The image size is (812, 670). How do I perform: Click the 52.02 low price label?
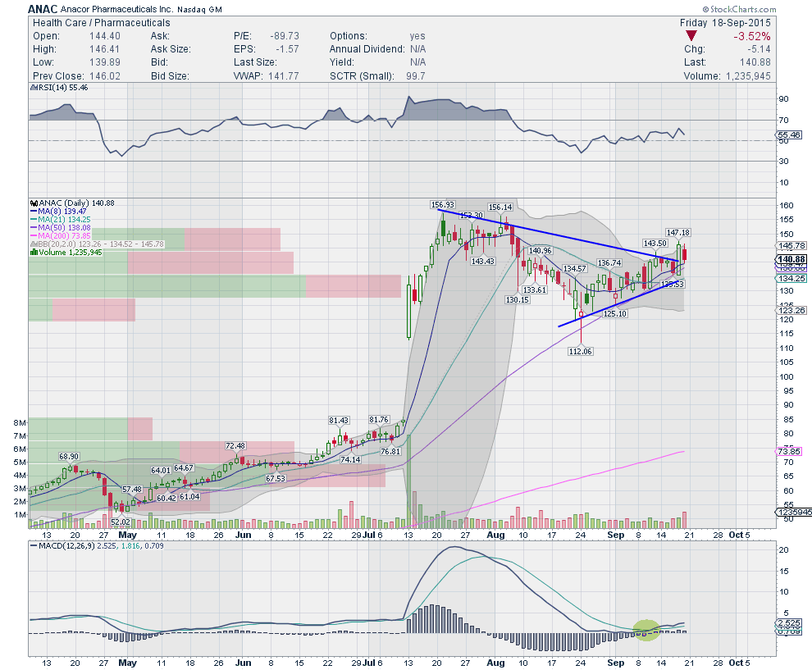coord(120,522)
